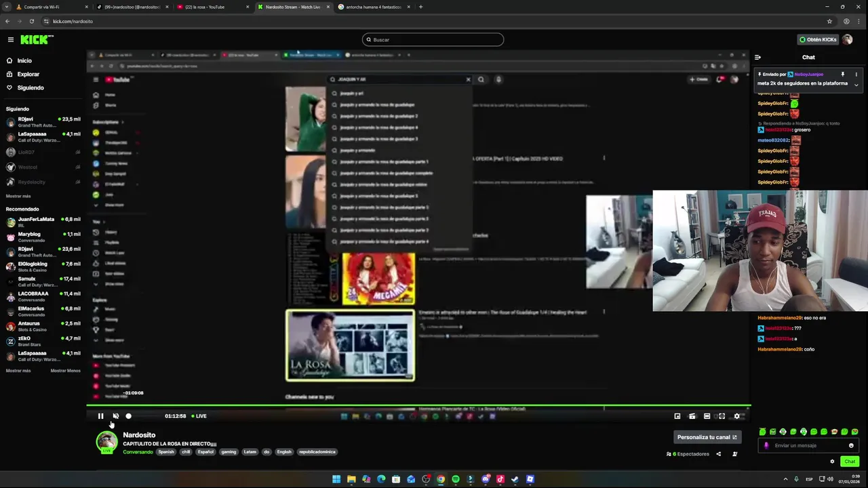The width and height of the screenshot is (868, 488).
Task: Open the Kick profile avatar menu
Action: tap(848, 39)
